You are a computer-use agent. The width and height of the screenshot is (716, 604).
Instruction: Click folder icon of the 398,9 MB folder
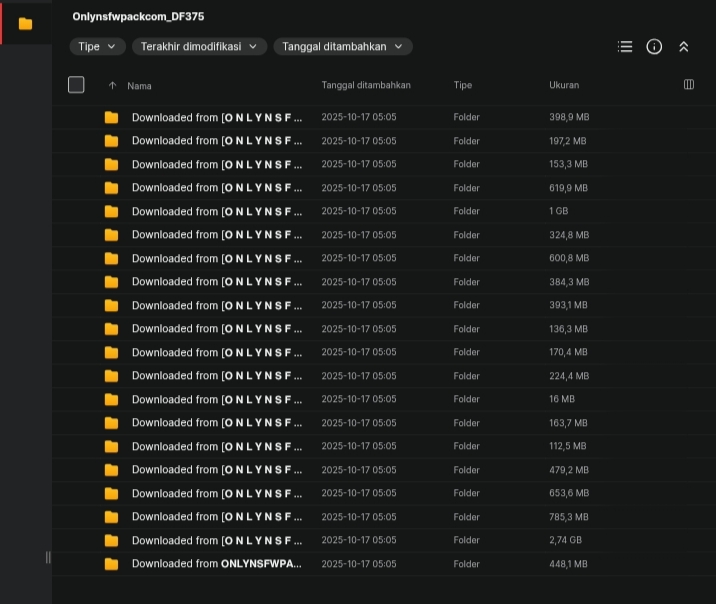point(111,117)
